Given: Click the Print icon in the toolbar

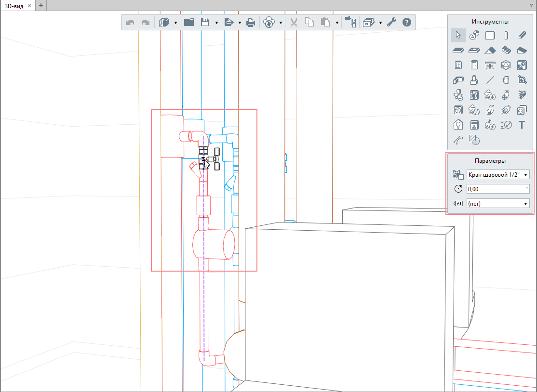Looking at the screenshot, I should (x=251, y=22).
